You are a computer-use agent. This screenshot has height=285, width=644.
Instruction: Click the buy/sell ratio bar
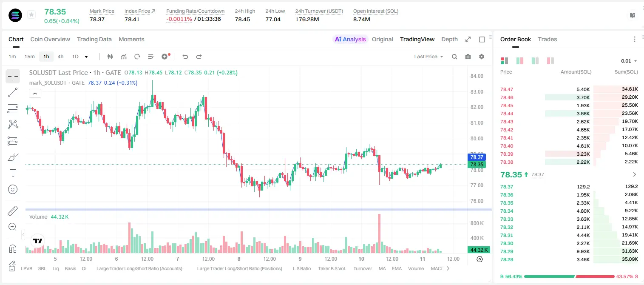569,276
